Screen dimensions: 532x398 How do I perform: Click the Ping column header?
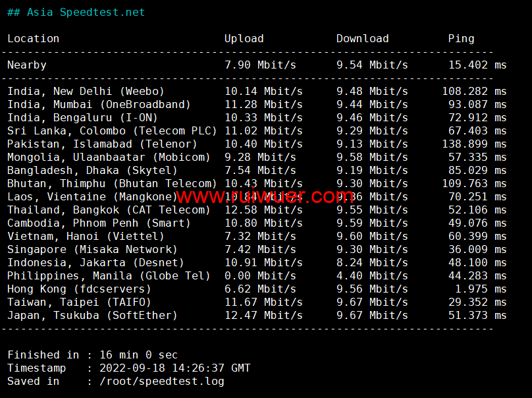click(461, 39)
